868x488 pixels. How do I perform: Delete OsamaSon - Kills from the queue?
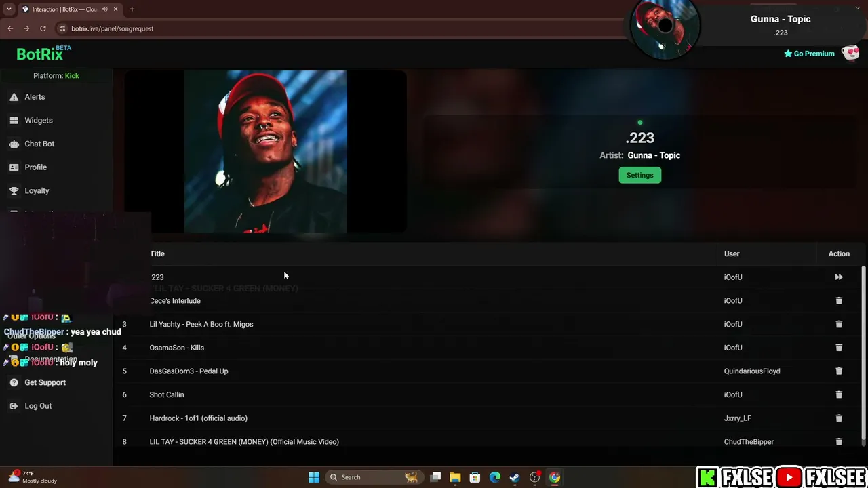click(x=839, y=348)
